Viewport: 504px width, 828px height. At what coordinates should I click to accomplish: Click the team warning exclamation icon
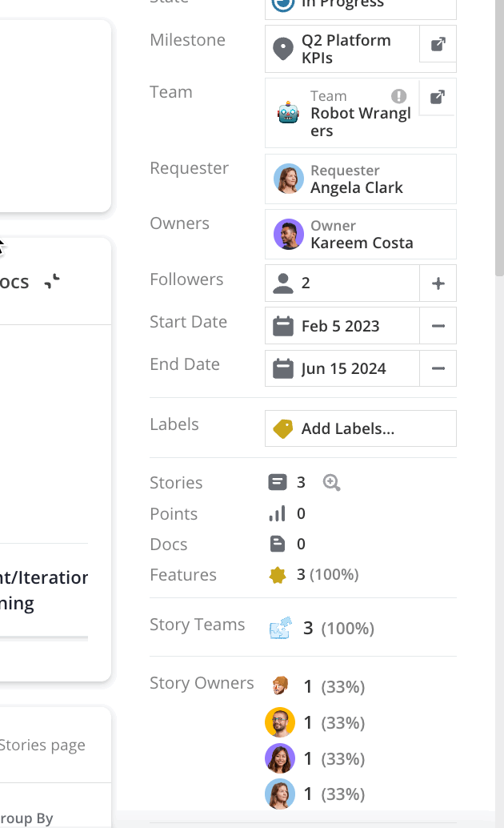pyautogui.click(x=399, y=96)
